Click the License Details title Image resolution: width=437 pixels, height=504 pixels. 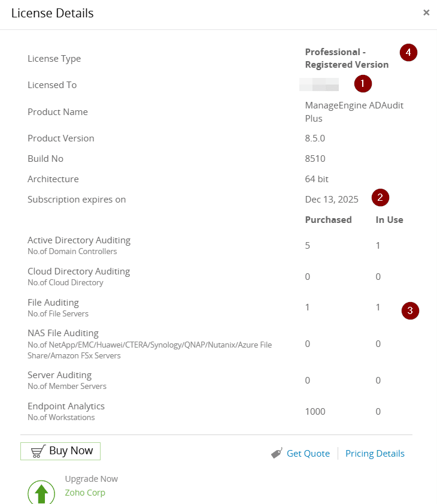53,13
